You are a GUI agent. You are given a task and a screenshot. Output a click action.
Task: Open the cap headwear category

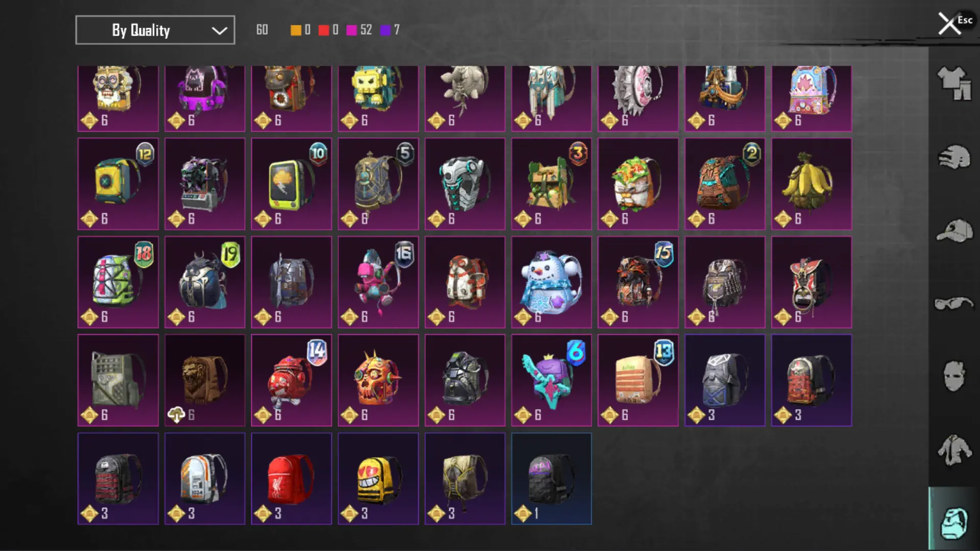[x=954, y=231]
